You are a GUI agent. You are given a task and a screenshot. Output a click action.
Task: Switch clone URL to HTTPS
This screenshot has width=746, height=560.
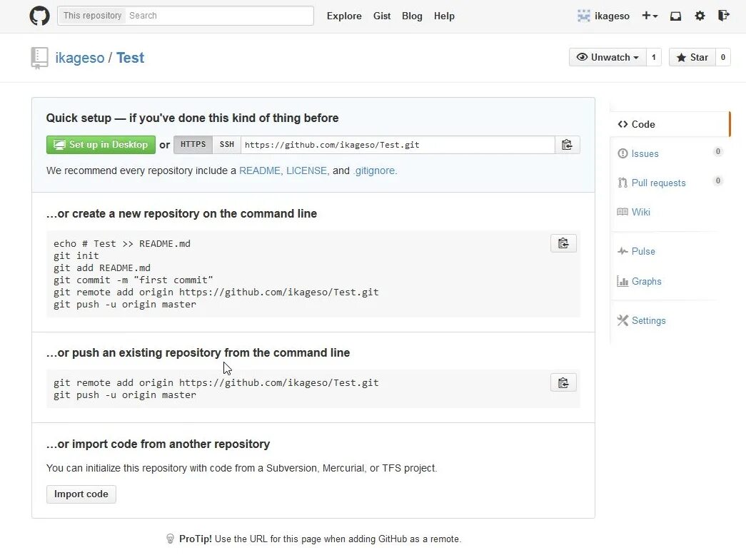point(193,145)
